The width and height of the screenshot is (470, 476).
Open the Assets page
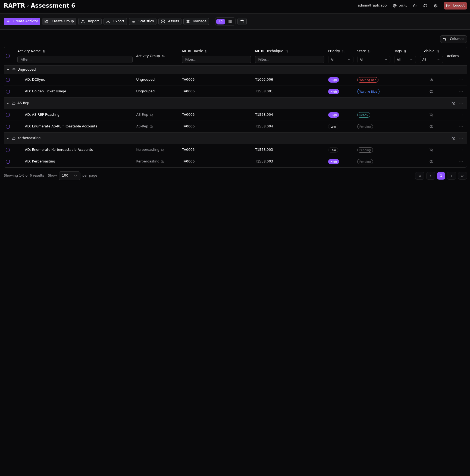170,21
